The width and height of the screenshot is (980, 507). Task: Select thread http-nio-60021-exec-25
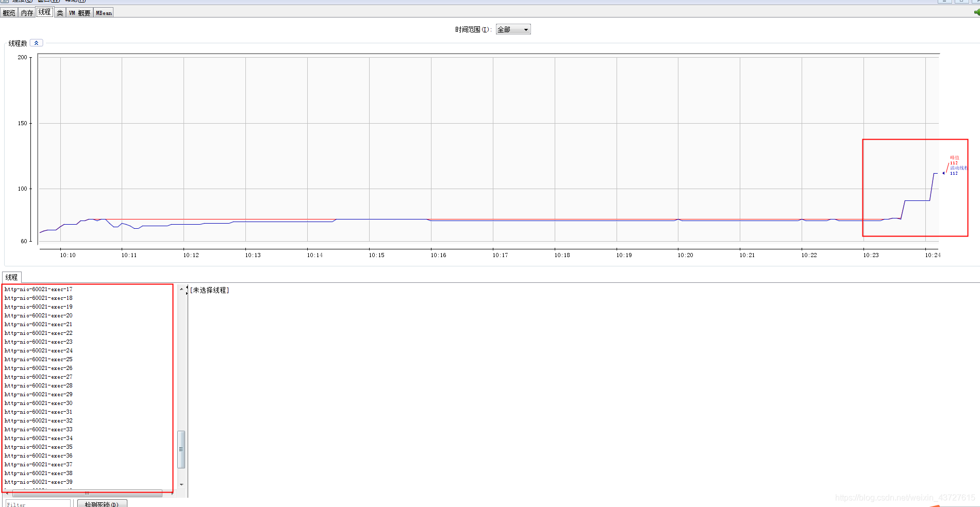39,359
